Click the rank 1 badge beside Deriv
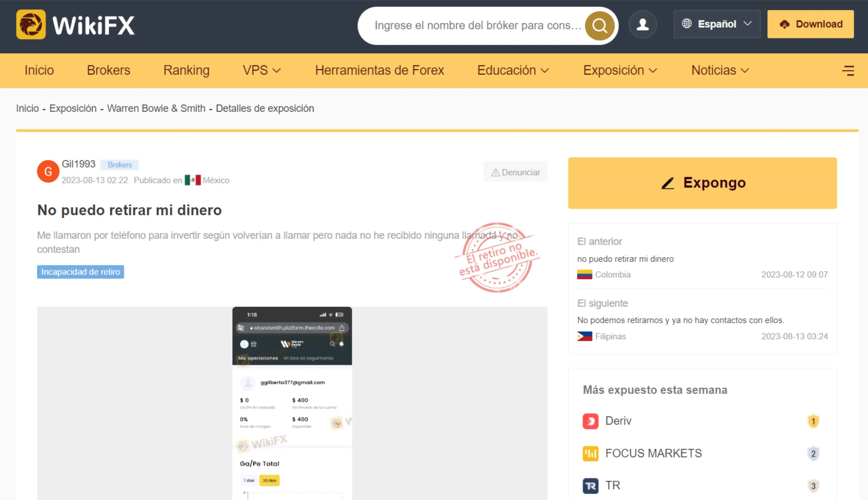Viewport: 868px width, 500px height. coord(813,421)
